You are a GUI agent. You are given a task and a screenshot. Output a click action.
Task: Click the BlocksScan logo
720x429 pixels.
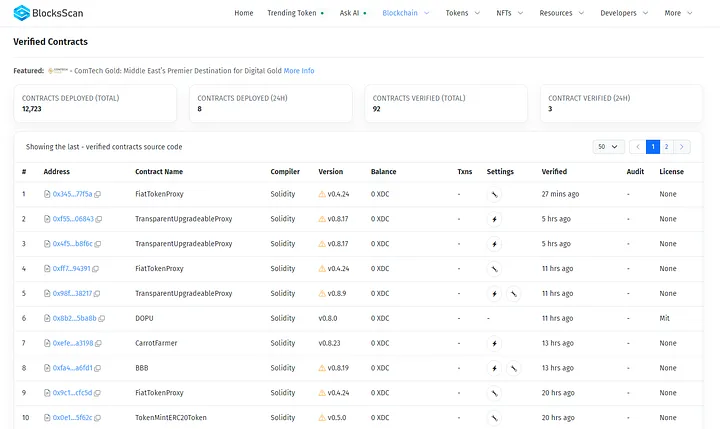point(48,13)
